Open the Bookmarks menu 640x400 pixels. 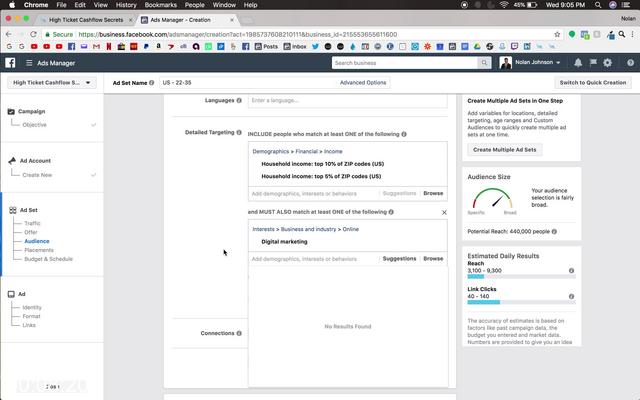(160, 5)
